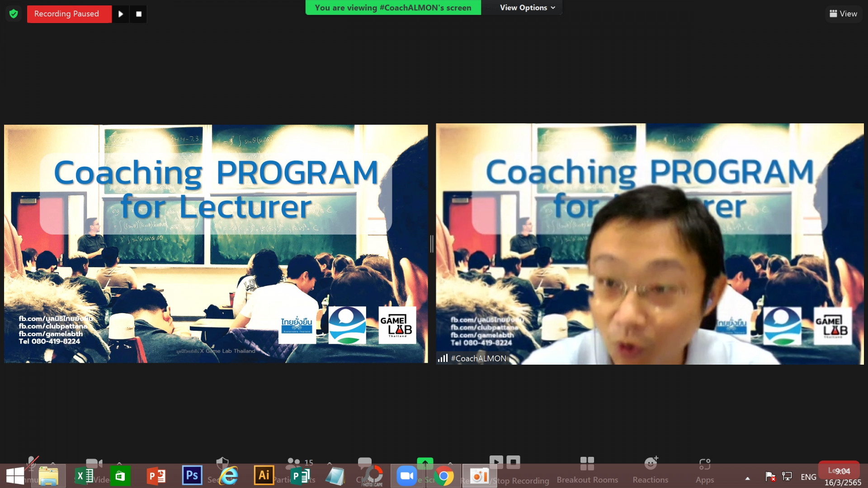Show hidden system tray icons
Viewport: 868px width, 488px height.
(x=747, y=478)
